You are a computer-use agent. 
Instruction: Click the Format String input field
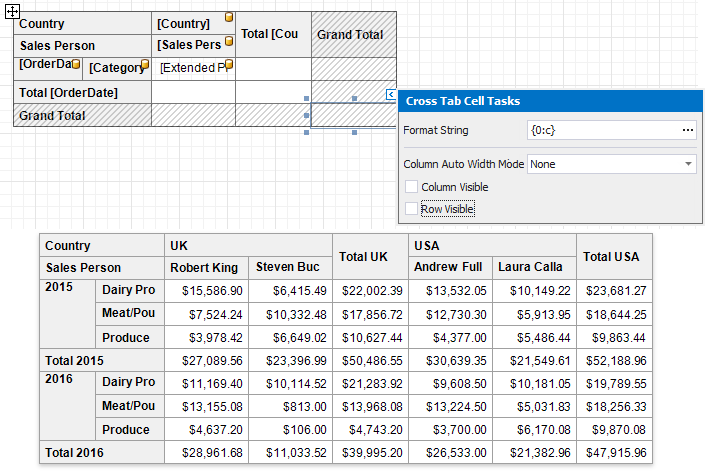(600, 130)
